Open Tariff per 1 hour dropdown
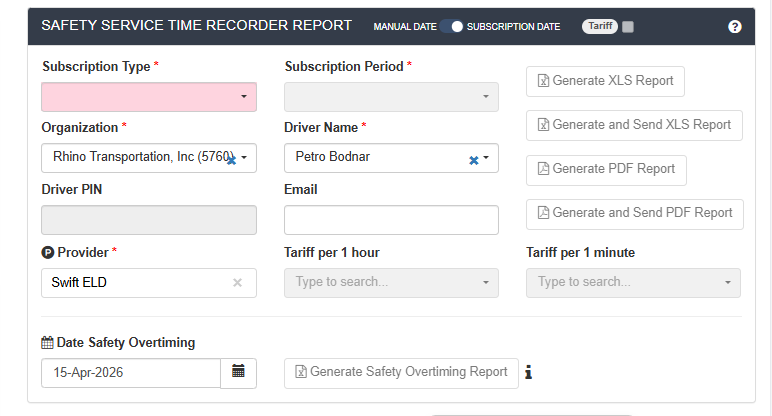The image size is (772, 416). [x=391, y=283]
